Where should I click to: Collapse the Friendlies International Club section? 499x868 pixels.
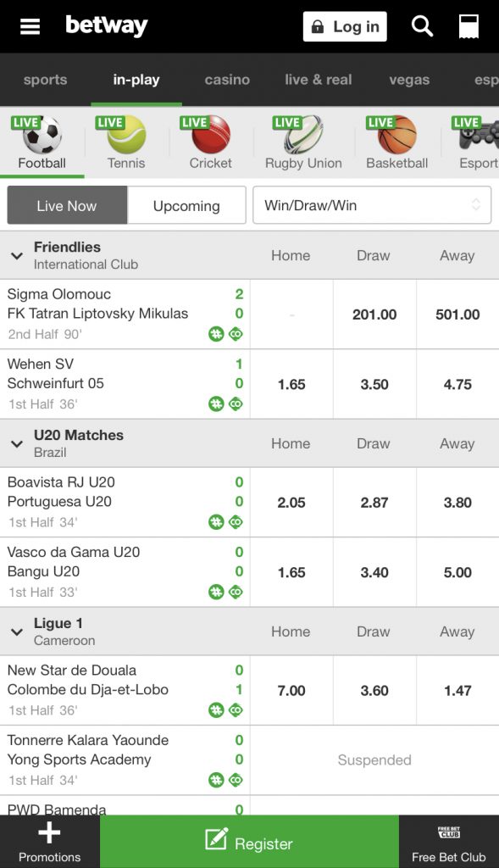click(x=17, y=256)
